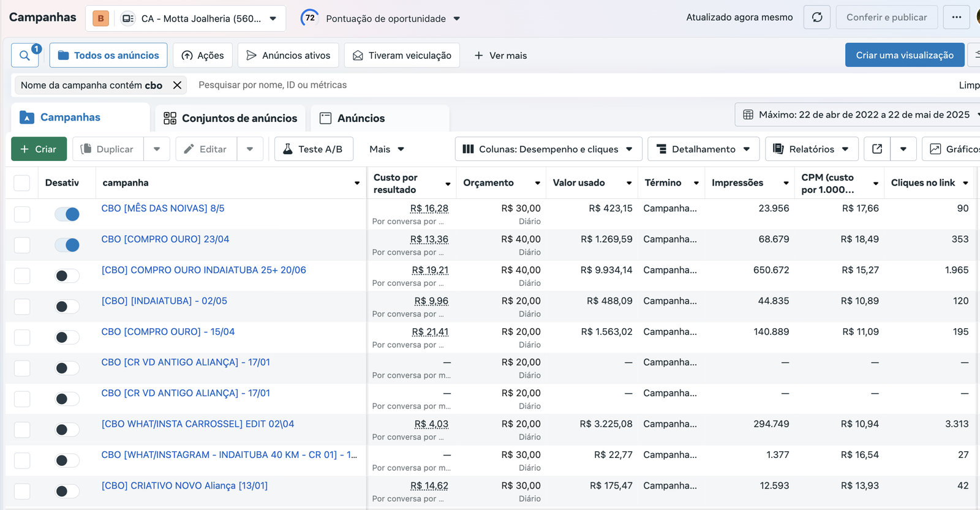The image size is (980, 510).
Task: Click the green Criar button
Action: click(x=39, y=149)
